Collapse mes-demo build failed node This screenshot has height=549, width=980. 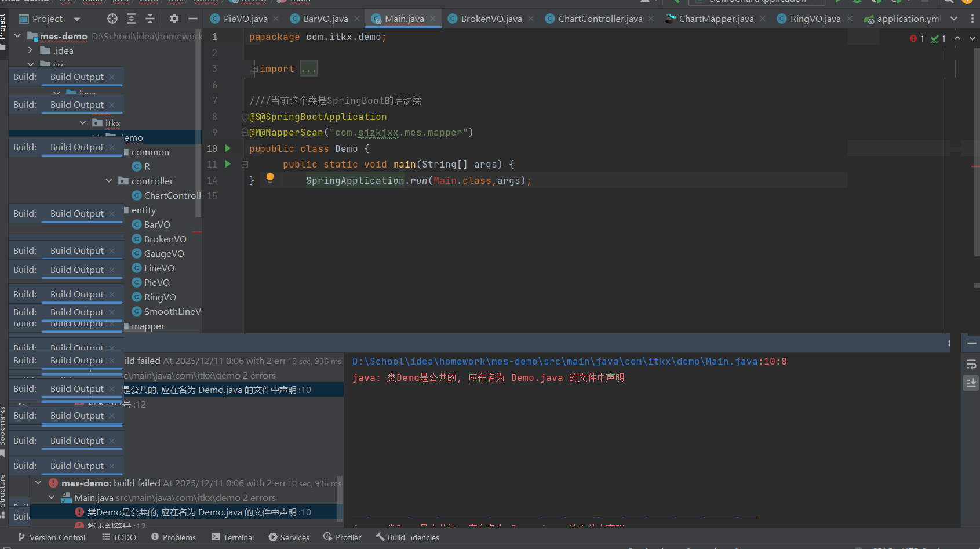pos(38,482)
